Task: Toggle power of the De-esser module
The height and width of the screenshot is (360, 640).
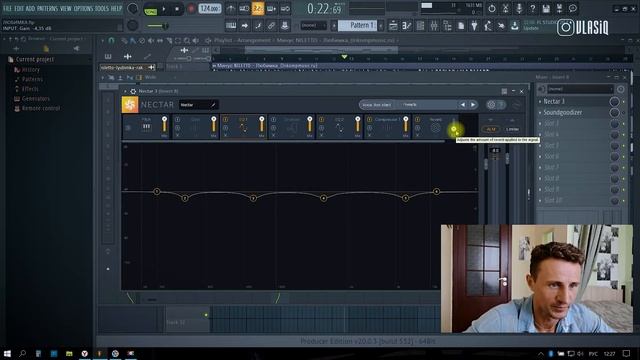Action: pos(273,120)
